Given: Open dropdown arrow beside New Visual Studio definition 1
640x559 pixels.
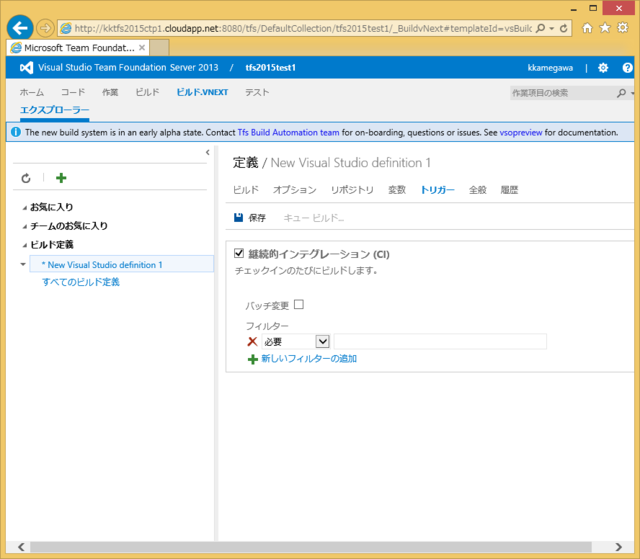Looking at the screenshot, I should [23, 264].
